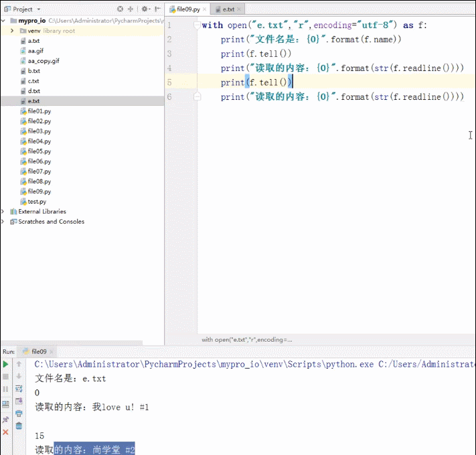The width and height of the screenshot is (476, 455).
Task: Collapse the mypro_io project root
Action: (x=3, y=21)
